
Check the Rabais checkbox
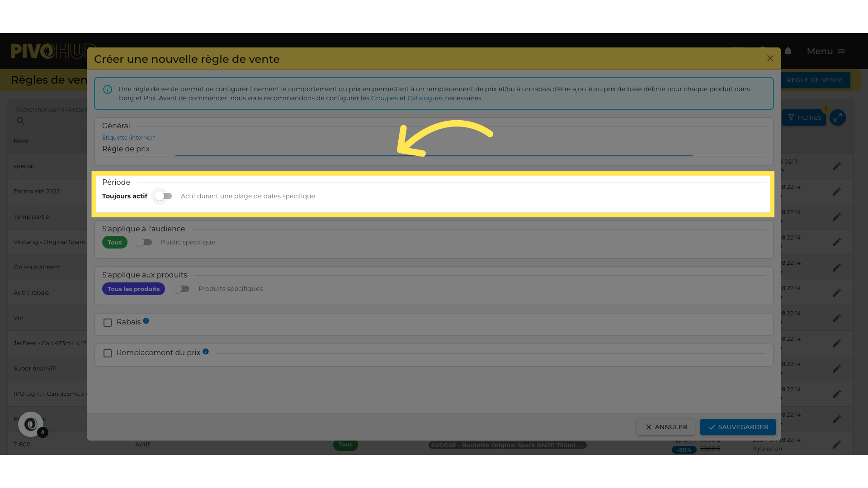click(x=108, y=323)
